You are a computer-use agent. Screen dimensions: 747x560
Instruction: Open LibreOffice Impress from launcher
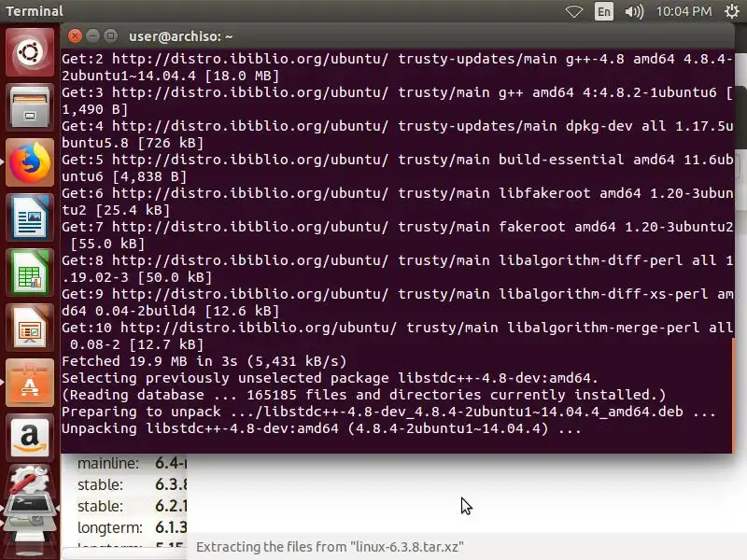(30, 329)
